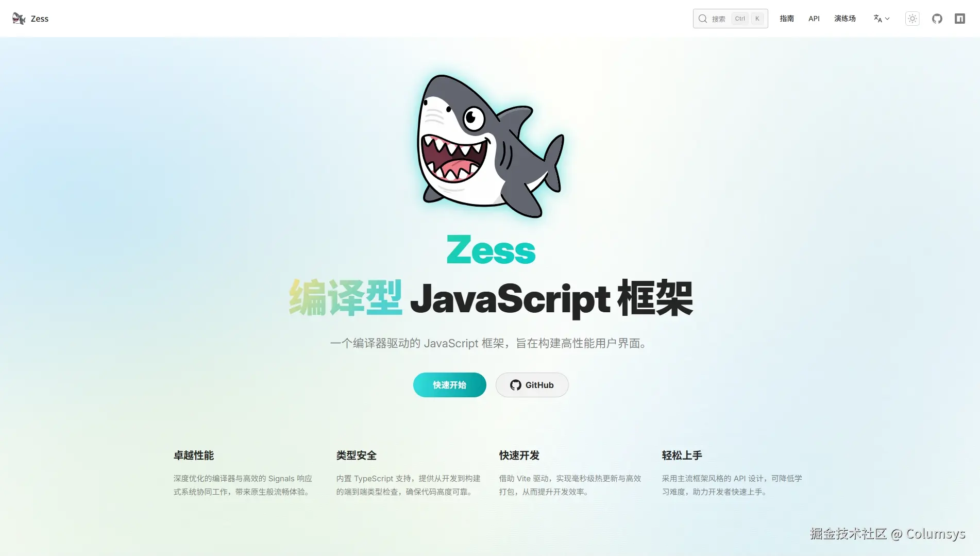The height and width of the screenshot is (556, 980).
Task: Open the API navigation item
Action: (x=814, y=19)
